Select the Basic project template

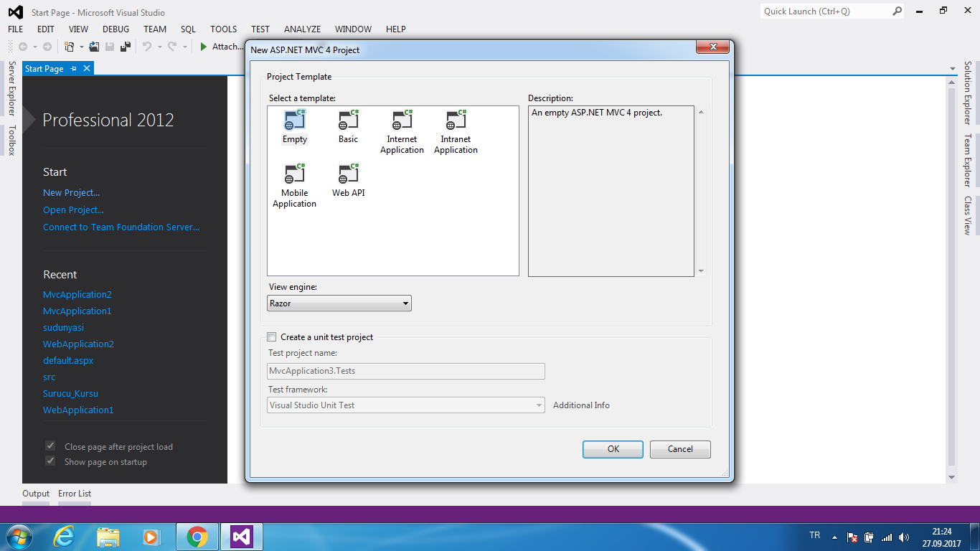(348, 127)
